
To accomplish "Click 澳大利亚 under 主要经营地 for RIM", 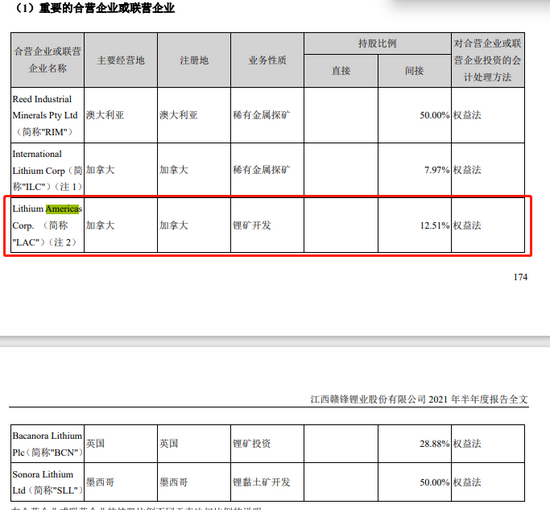I will [105, 115].
